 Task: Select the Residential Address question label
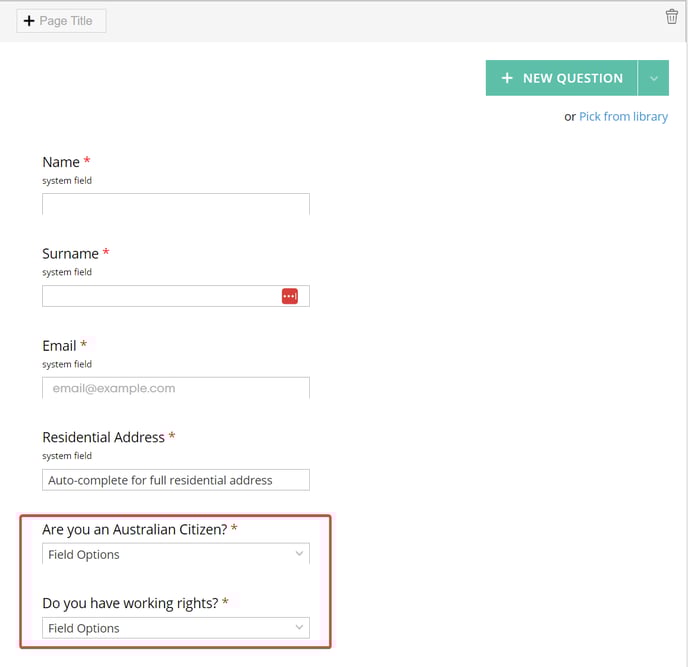click(x=104, y=437)
